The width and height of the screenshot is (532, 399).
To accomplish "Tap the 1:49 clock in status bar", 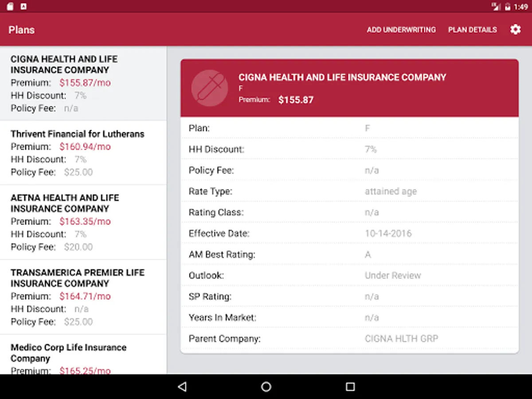I will (x=521, y=7).
